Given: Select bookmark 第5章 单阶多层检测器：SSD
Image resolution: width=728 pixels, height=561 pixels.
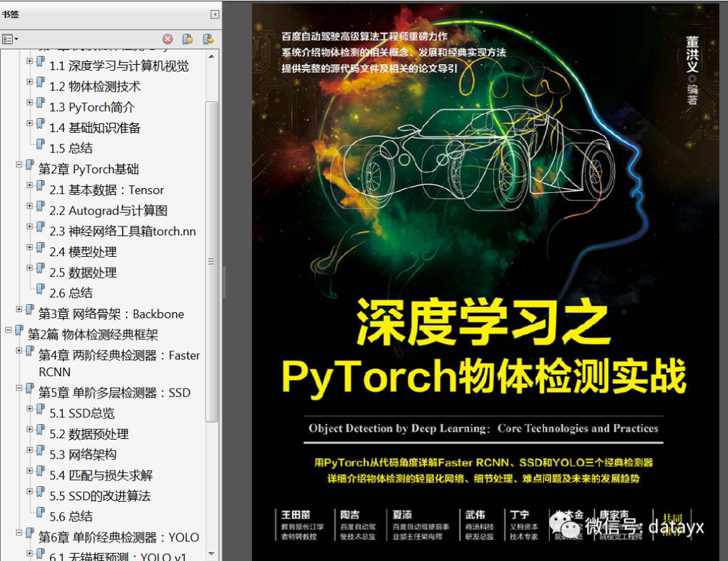Looking at the screenshot, I should pyautogui.click(x=114, y=393).
